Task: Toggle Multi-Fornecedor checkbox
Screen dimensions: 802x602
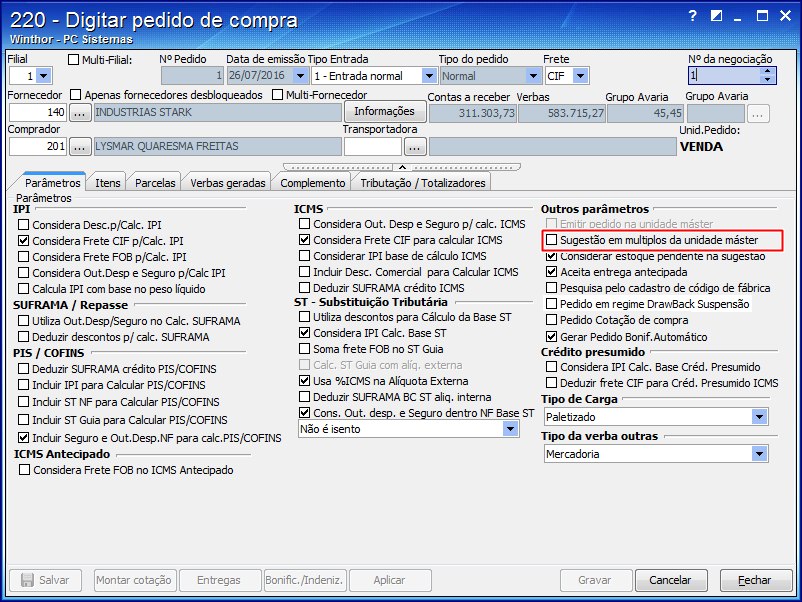Action: pyautogui.click(x=278, y=95)
